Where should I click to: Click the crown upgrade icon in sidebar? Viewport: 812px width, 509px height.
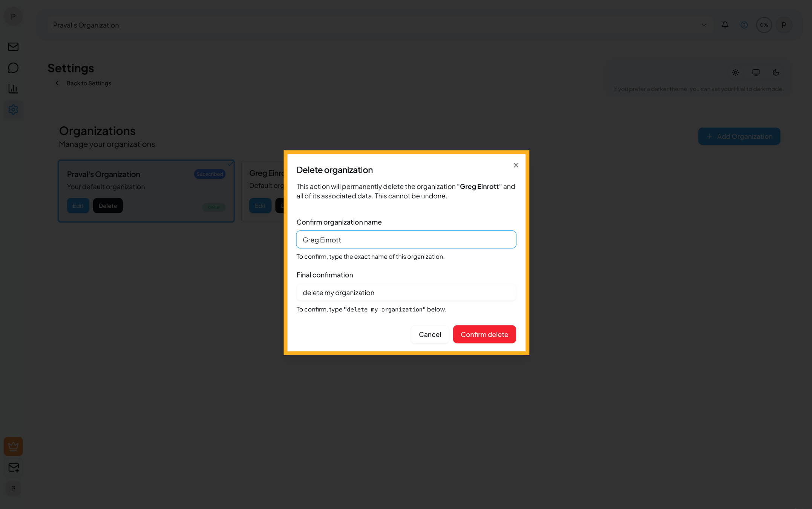point(13,446)
